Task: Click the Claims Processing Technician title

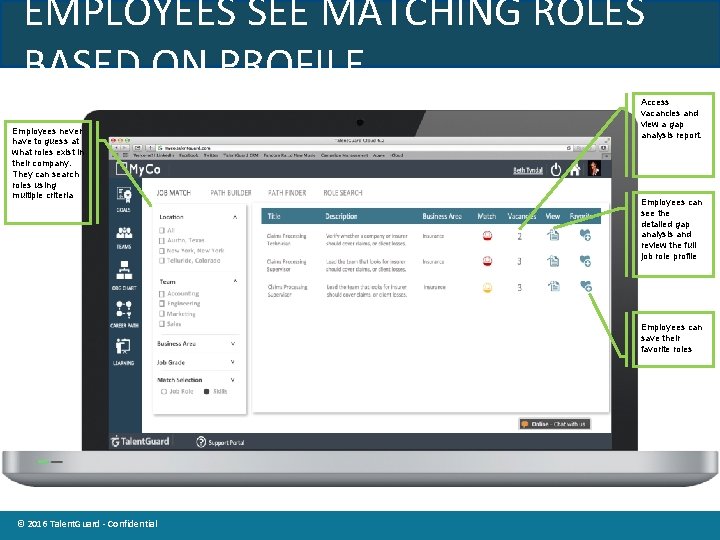Action: 286,239
